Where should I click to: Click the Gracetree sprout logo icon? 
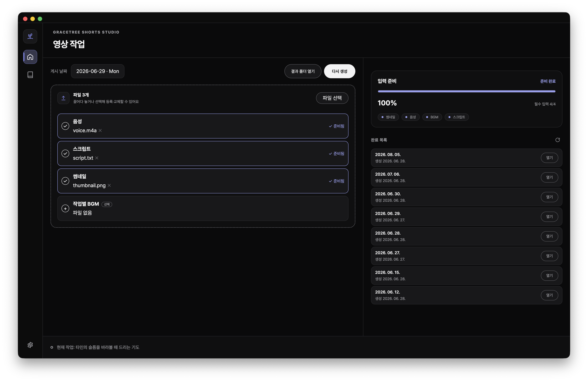(30, 36)
